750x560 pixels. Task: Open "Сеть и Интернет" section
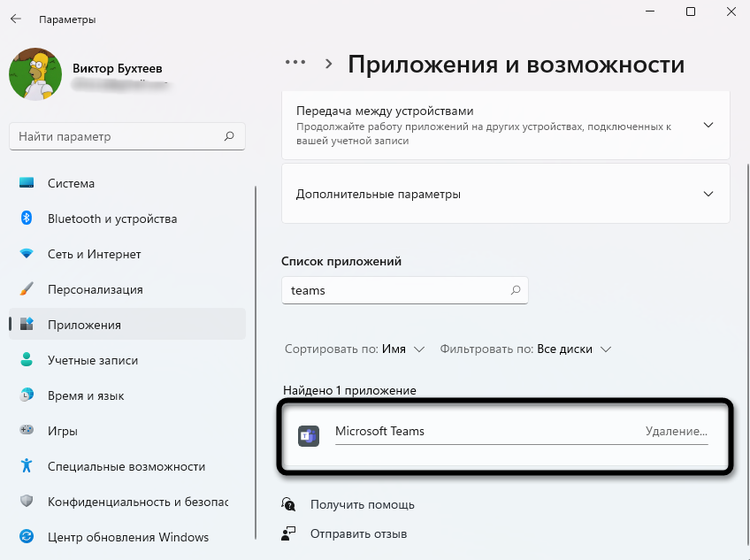tap(127, 254)
